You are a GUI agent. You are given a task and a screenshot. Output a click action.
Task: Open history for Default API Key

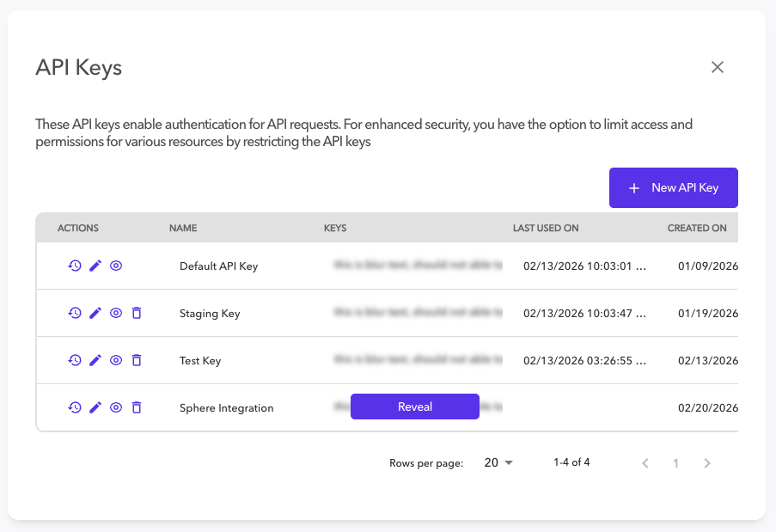[x=75, y=266]
